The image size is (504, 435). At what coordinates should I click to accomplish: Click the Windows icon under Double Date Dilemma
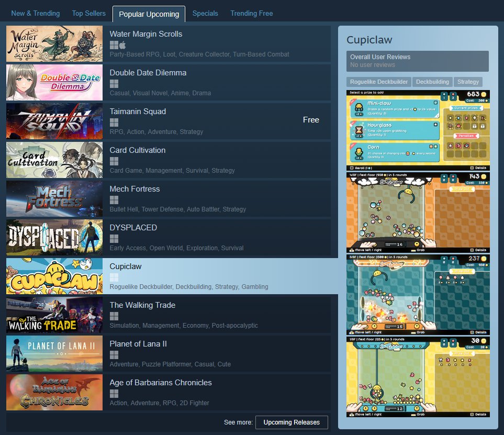tap(114, 84)
